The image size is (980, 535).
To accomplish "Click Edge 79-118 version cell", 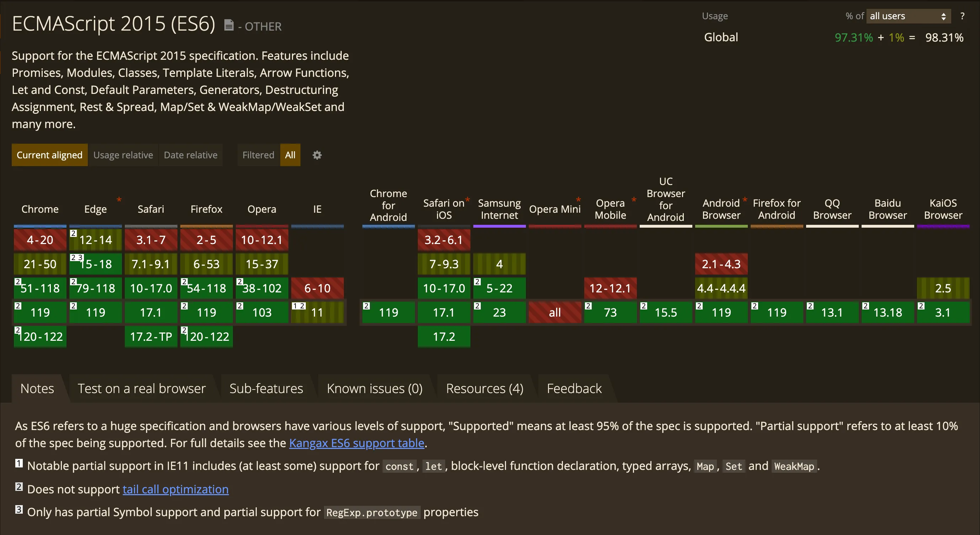I will click(96, 288).
